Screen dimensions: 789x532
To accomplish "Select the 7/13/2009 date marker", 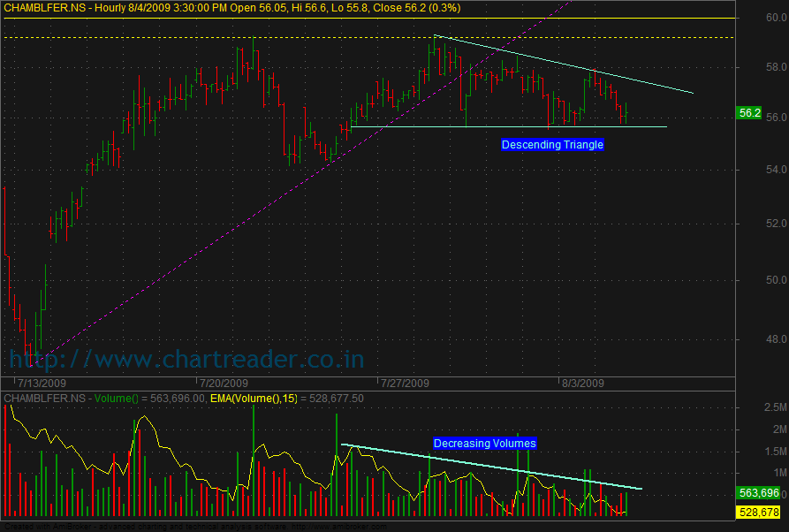I will [x=41, y=383].
